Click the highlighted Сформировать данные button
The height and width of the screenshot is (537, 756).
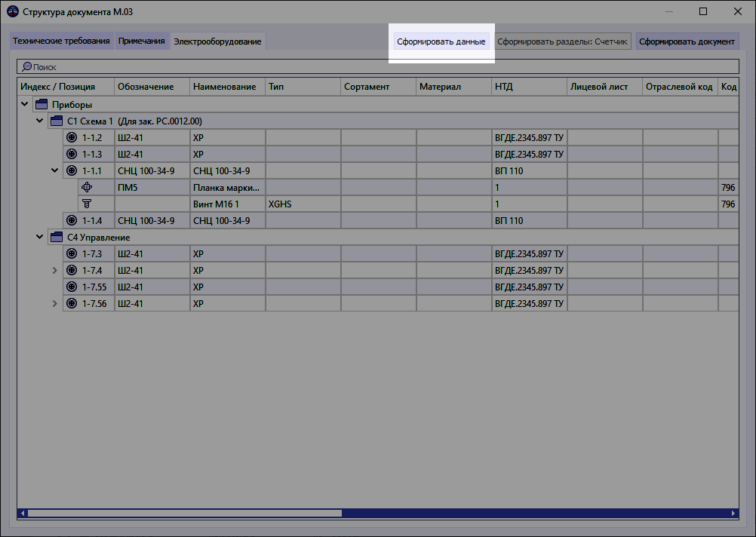click(x=440, y=40)
